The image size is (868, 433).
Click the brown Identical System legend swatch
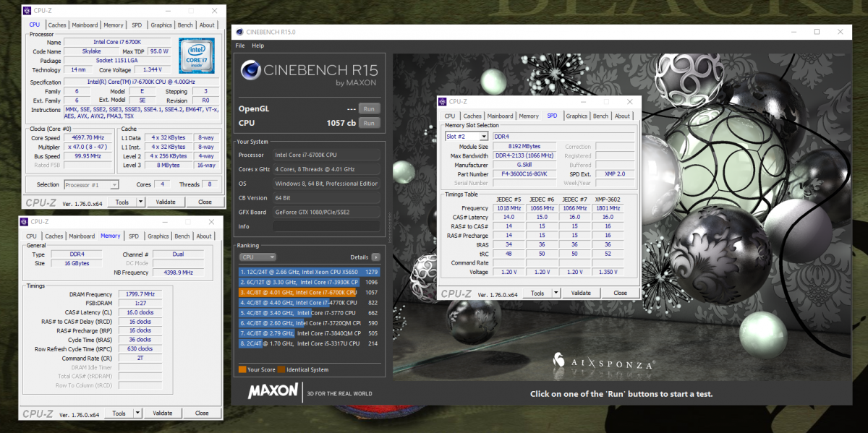pos(281,369)
